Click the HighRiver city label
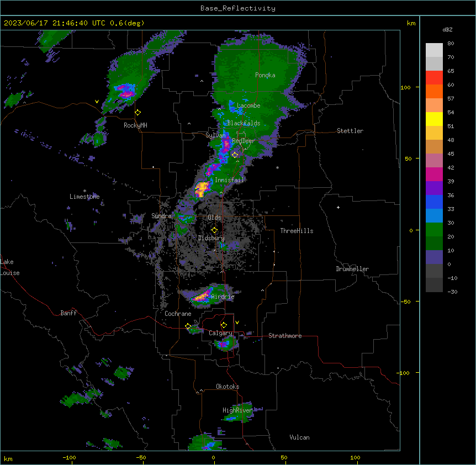Image resolution: width=476 pixels, height=465 pixels. point(237,410)
